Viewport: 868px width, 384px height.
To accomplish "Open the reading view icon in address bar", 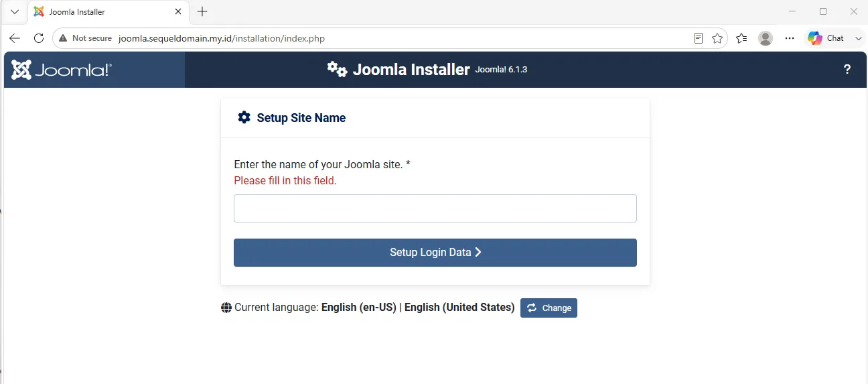I will [x=699, y=38].
